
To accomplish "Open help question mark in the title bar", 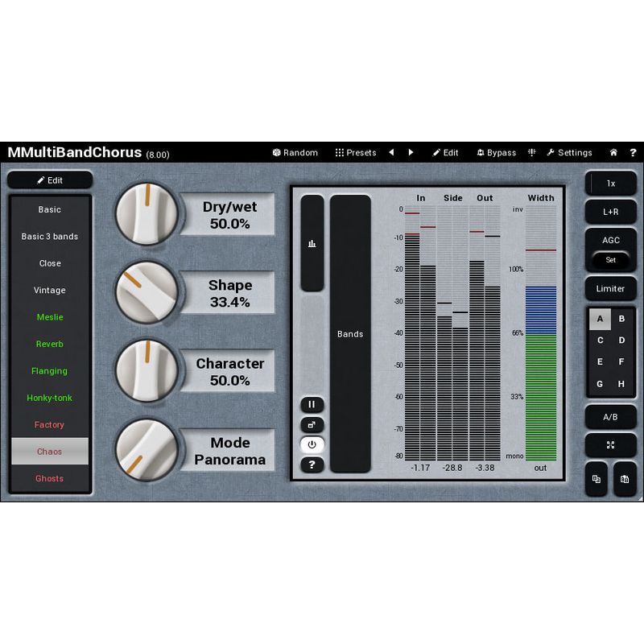I will (x=633, y=153).
